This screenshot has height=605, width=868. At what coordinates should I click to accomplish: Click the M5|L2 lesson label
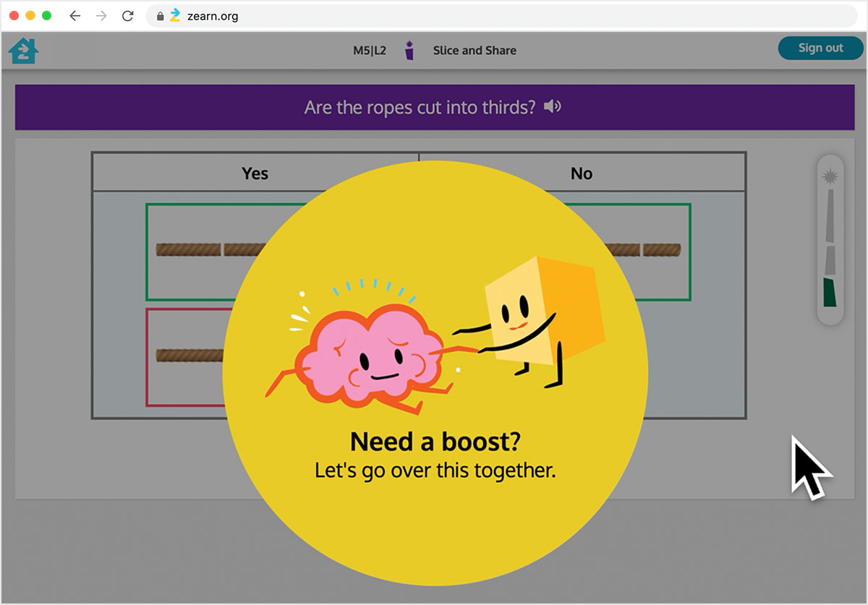369,51
